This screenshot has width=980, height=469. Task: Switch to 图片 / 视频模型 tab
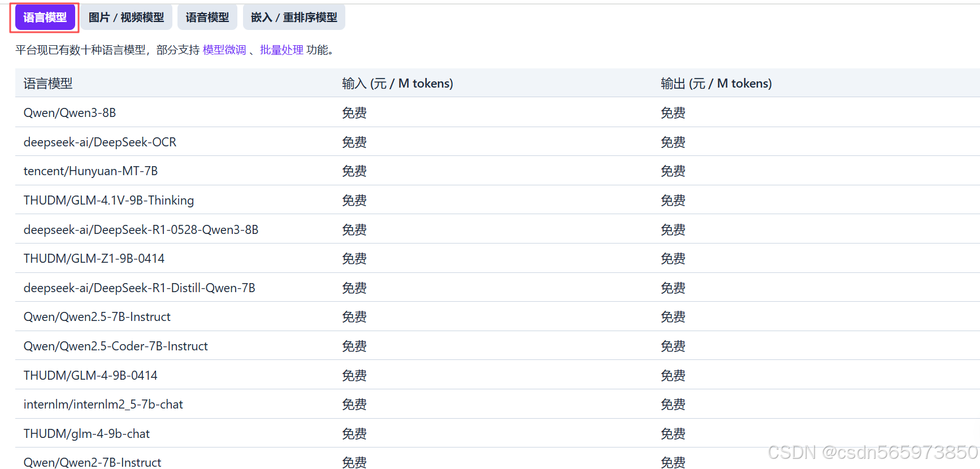pos(126,18)
